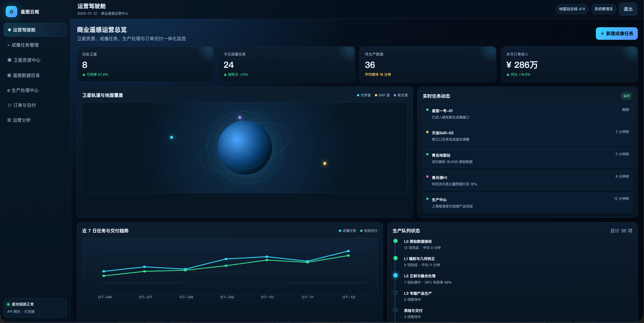This screenshot has height=323, width=644.
Task: Click the blue Earth globe in the orbit view
Action: pyautogui.click(x=245, y=147)
